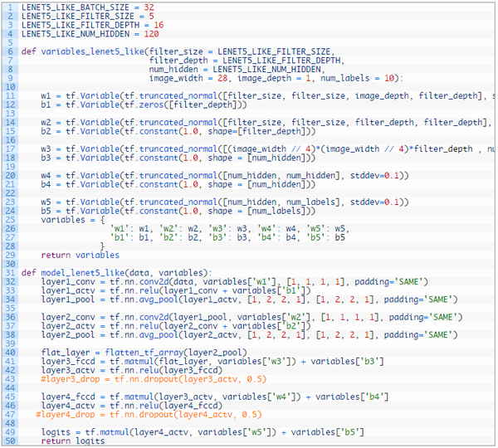Click the text LENET5_LIKE_BATCH_SIZE on line 1
This screenshot has height=448, width=498.
point(76,7)
